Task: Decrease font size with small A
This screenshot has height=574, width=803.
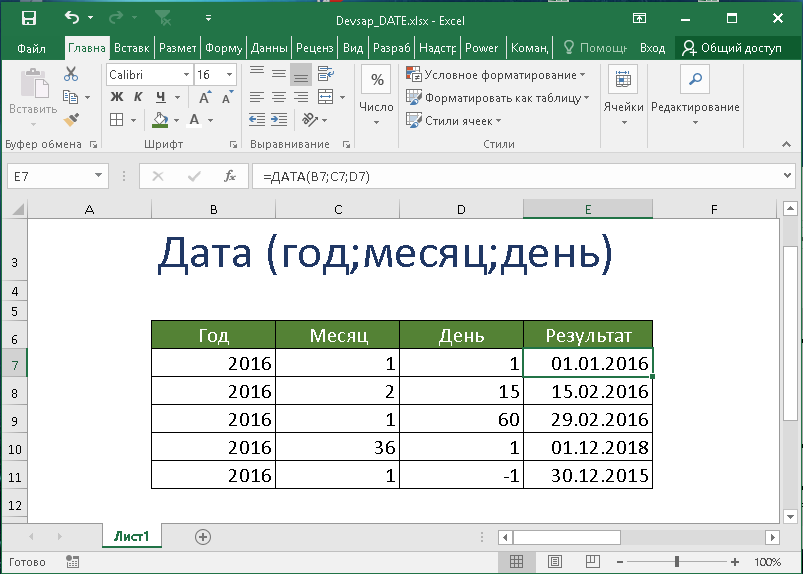Action: tap(227, 97)
